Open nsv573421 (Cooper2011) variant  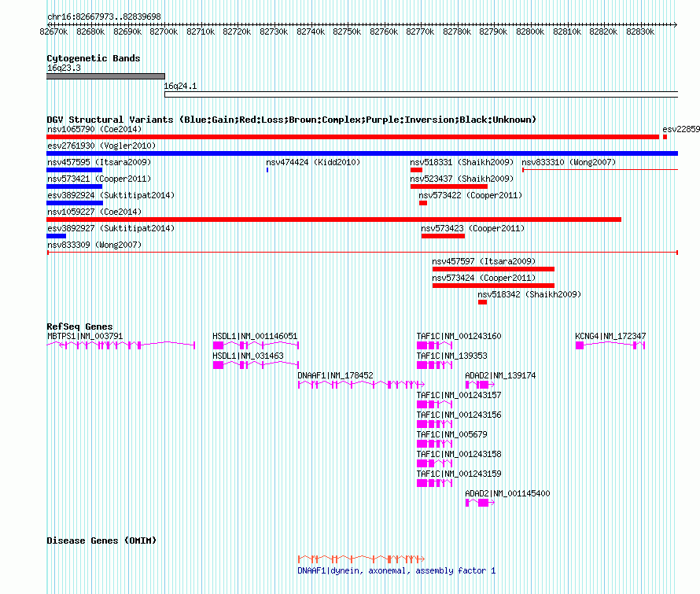tap(99, 179)
